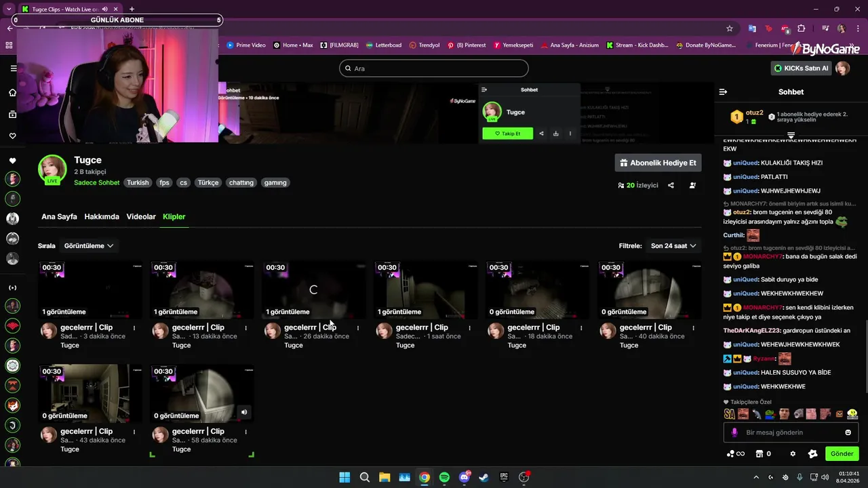Open the Filtrele Son 24 saat dropdown
The width and height of the screenshot is (868, 488).
click(673, 245)
